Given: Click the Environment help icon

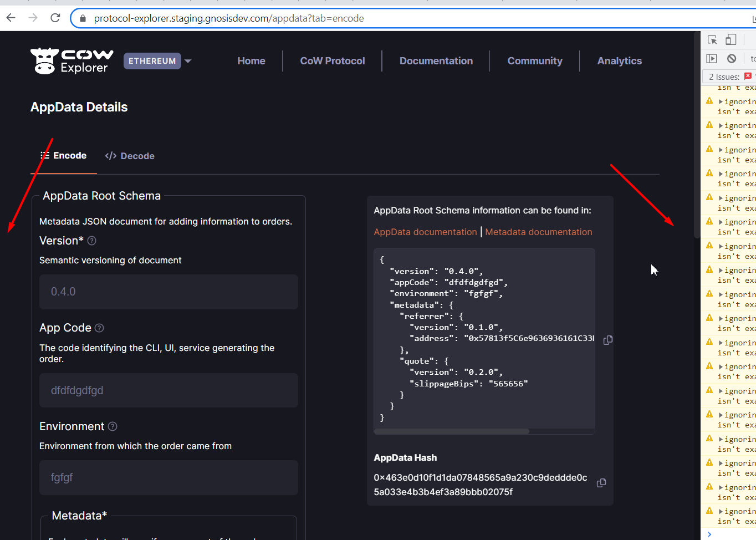Looking at the screenshot, I should (x=113, y=426).
